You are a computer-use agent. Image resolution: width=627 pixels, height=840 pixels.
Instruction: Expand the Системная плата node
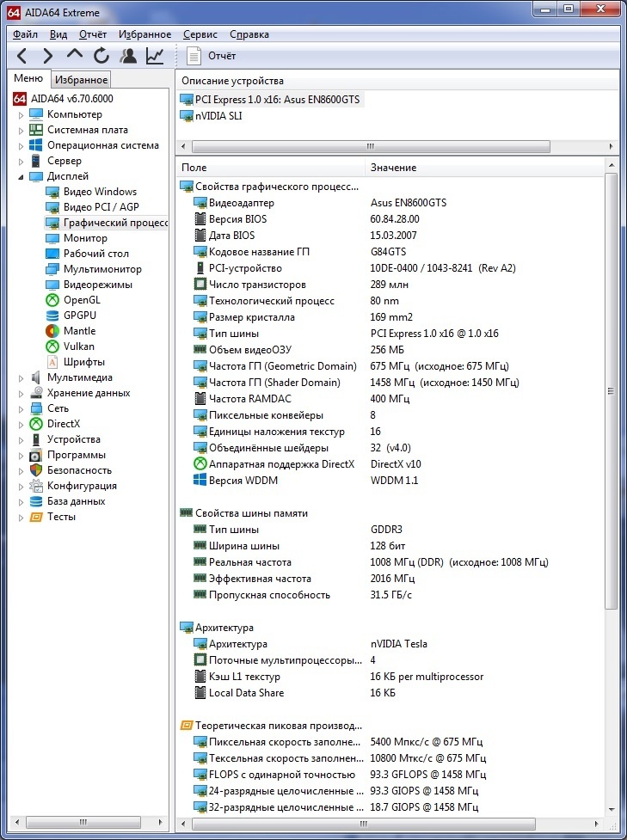[22, 130]
